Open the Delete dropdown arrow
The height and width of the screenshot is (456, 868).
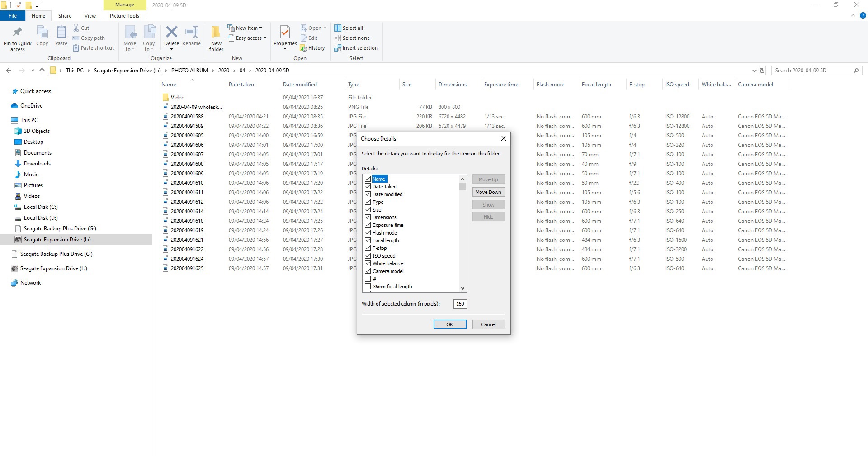click(171, 49)
